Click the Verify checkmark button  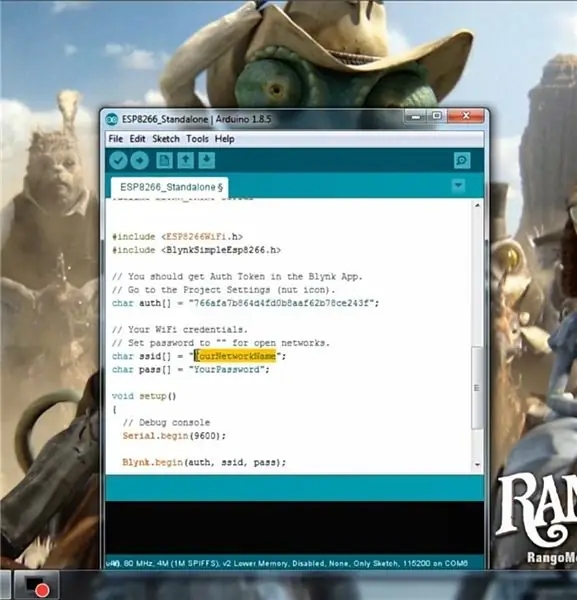(x=118, y=160)
